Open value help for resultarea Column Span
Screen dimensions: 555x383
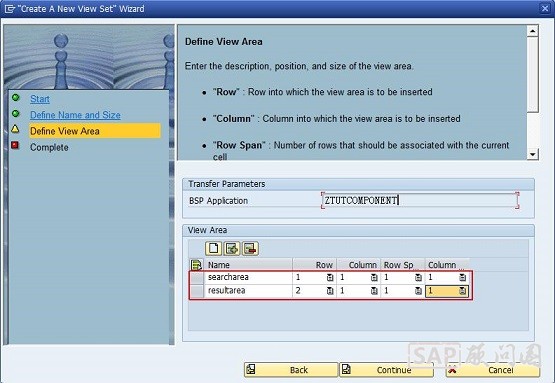463,291
